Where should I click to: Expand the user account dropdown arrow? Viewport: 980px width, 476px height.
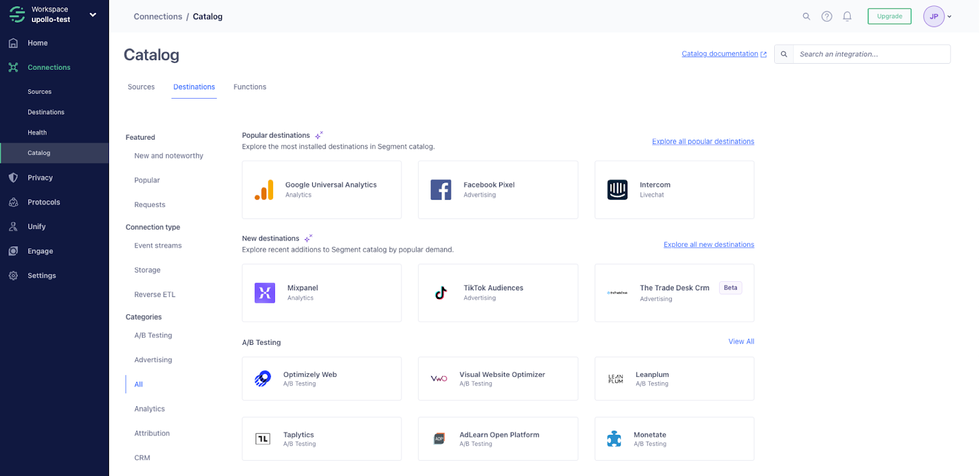coord(949,17)
